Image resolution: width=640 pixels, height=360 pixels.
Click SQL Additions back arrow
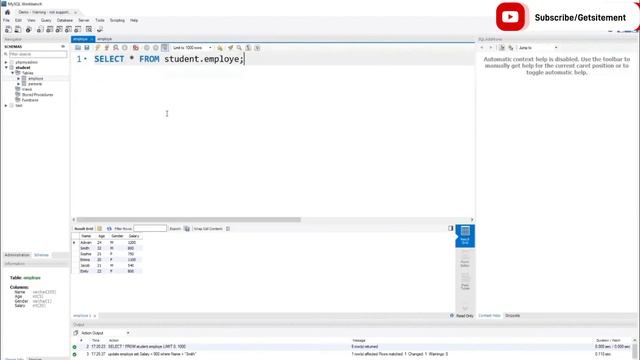tap(482, 48)
